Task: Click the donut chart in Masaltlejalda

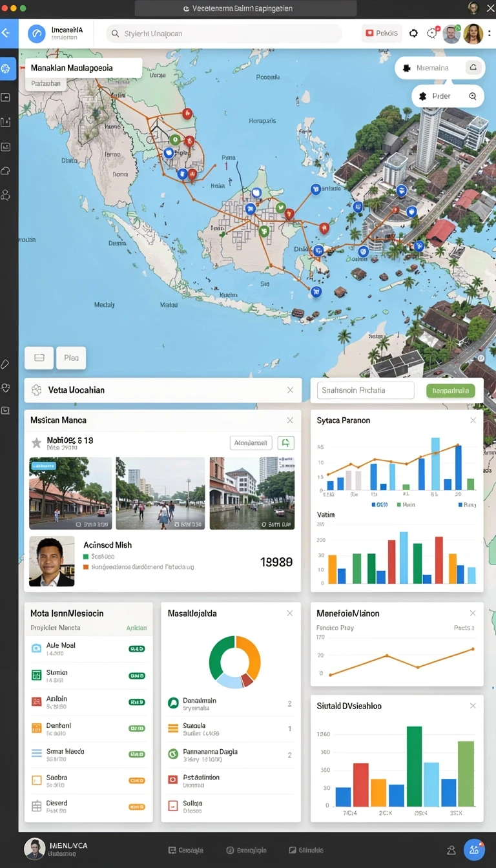Action: click(235, 662)
